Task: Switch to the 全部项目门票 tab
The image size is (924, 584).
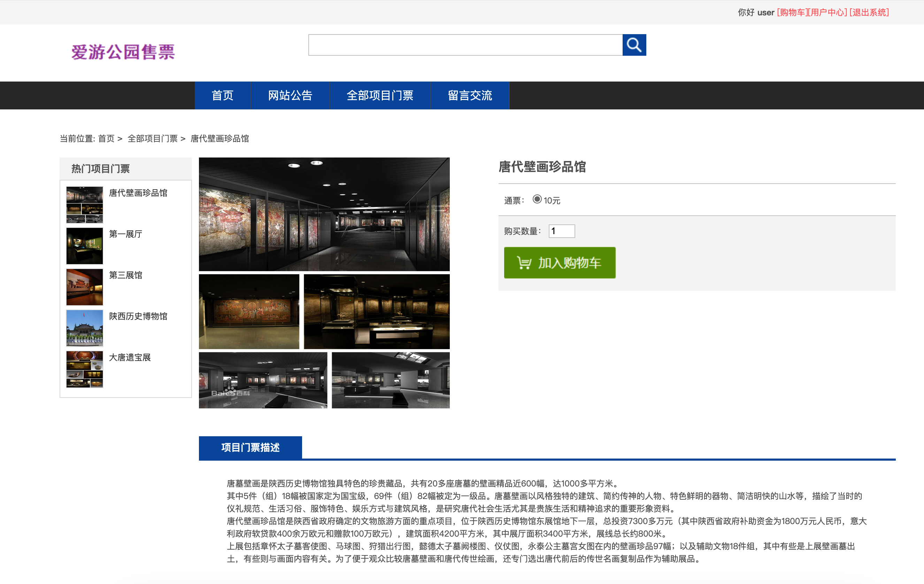Action: 380,95
